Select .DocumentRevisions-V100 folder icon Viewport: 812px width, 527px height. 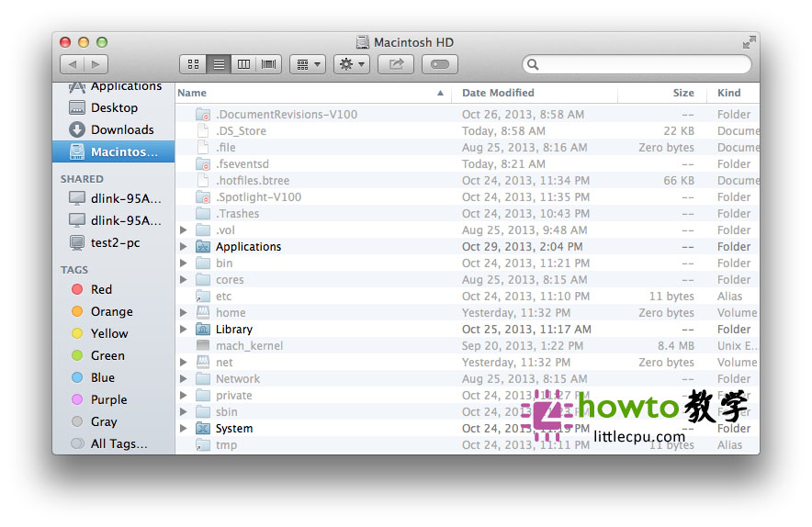pos(203,115)
